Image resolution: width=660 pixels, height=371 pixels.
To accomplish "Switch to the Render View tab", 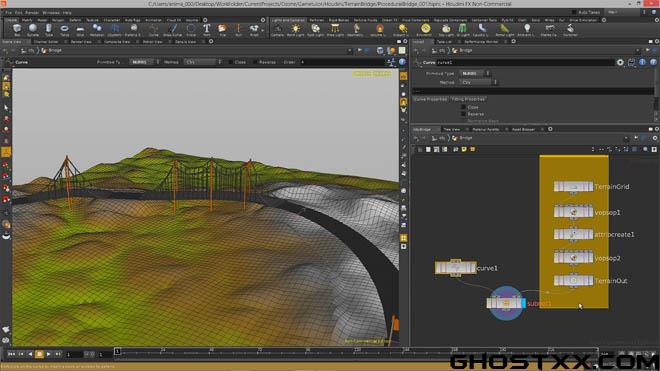I will click(81, 42).
